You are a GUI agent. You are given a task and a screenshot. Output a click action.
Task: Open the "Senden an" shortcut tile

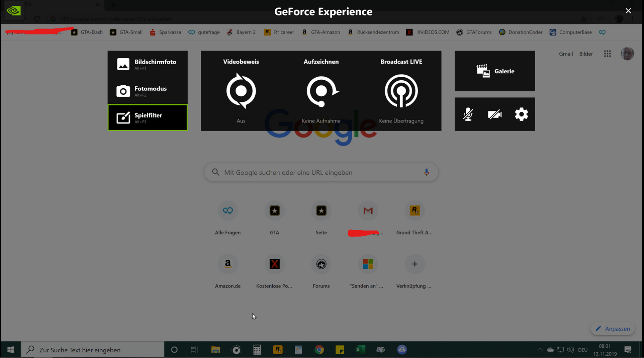[x=368, y=272]
